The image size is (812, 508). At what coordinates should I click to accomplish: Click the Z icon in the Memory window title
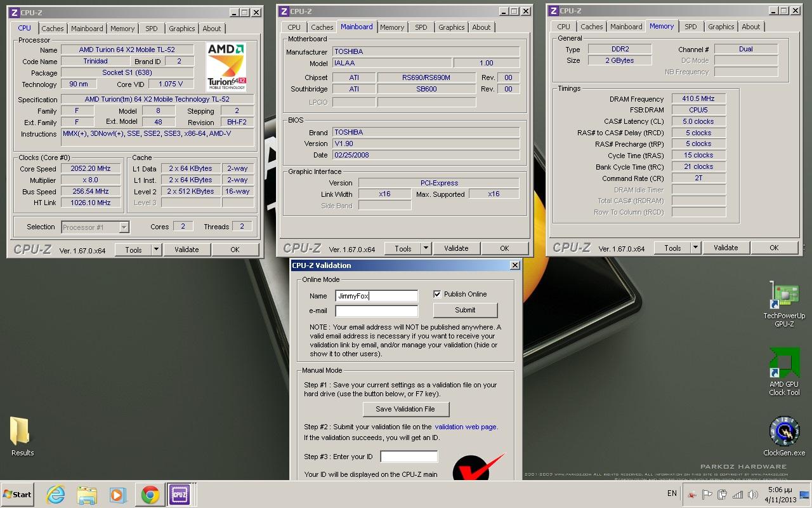point(554,11)
